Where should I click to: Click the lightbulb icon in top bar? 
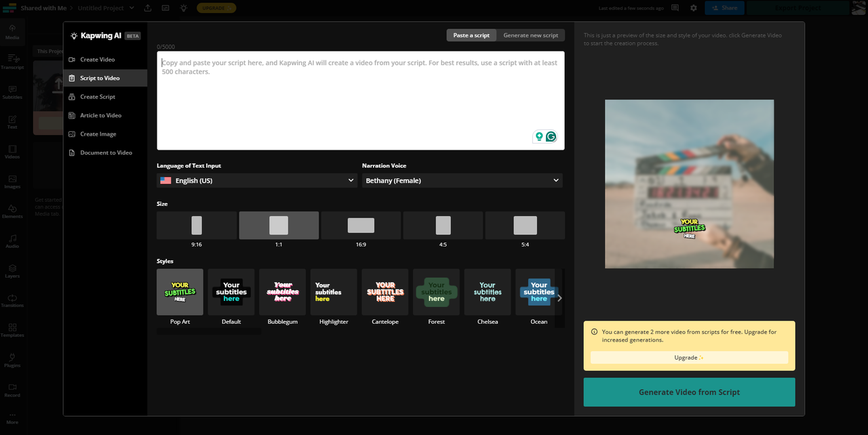(184, 8)
